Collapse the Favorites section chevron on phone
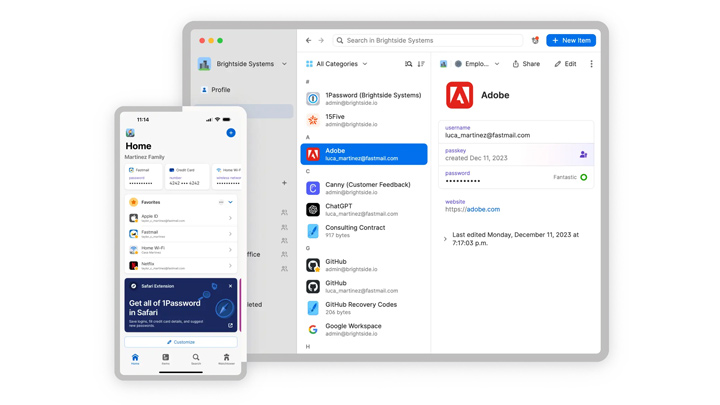 231,202
